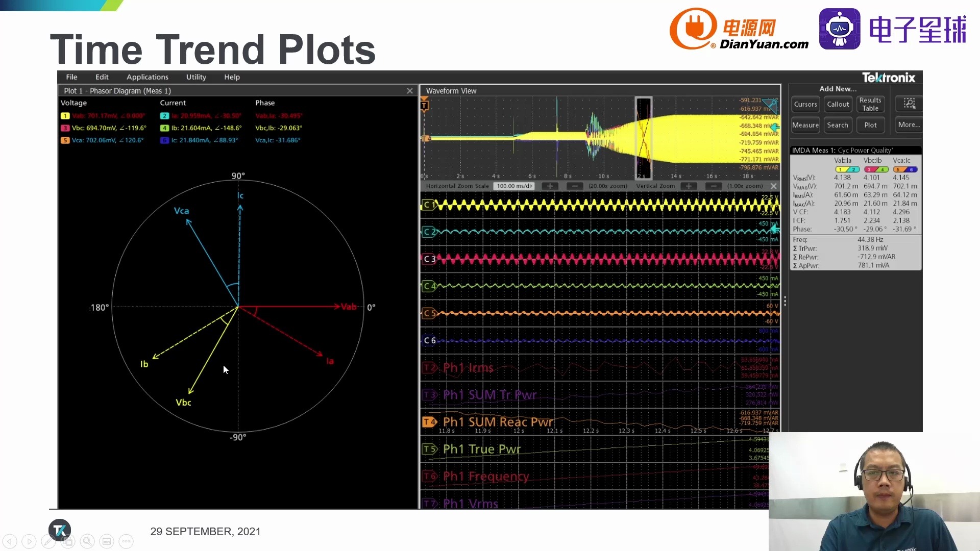Select the C6 channel handle
Viewport: 980px width, 551px height.
tap(429, 340)
